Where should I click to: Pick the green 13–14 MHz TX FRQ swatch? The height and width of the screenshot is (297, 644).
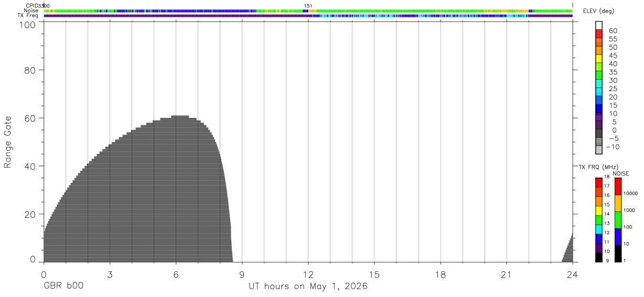599,220
